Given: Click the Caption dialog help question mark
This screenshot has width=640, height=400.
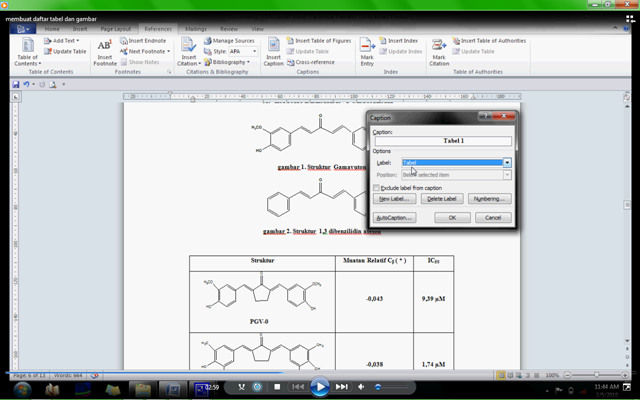Looking at the screenshot, I should 485,116.
